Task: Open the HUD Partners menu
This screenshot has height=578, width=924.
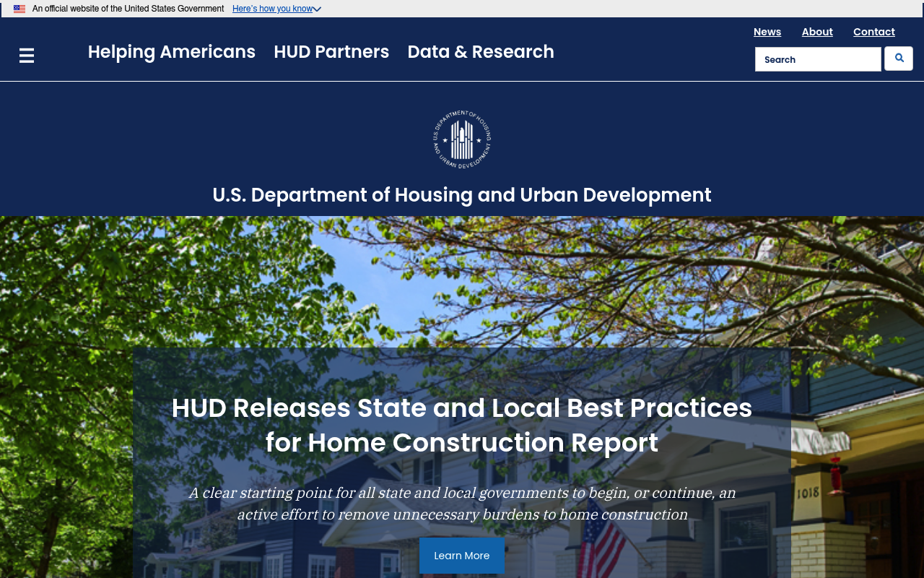Action: click(331, 52)
